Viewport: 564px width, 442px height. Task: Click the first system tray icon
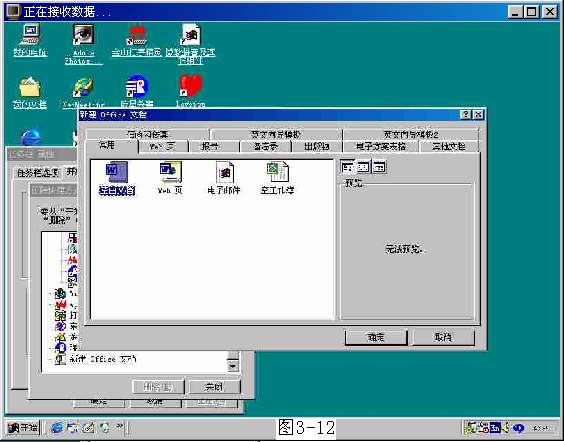pyautogui.click(x=470, y=428)
